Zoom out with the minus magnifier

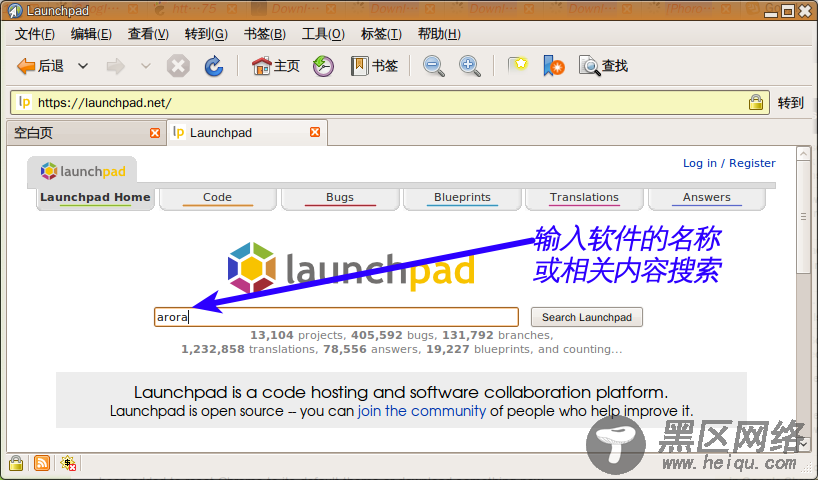[x=434, y=66]
